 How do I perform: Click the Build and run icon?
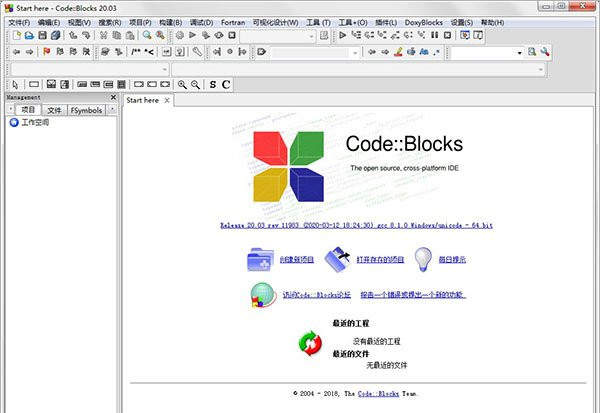click(x=206, y=36)
